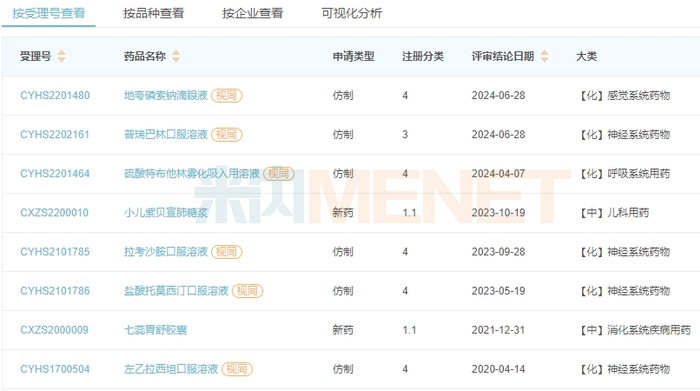700x391 pixels.
Task: Open the 按企业查看 tab
Action: [253, 13]
